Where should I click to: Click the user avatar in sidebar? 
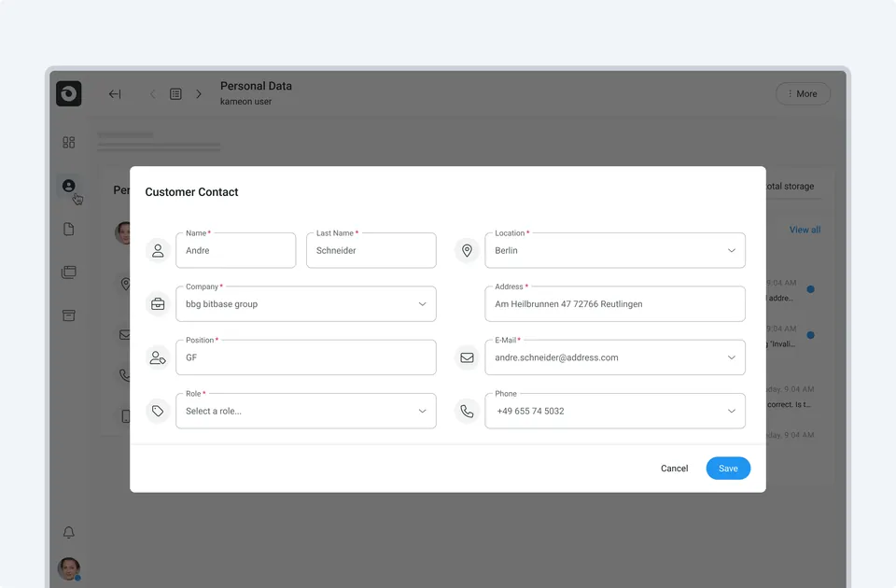tap(68, 568)
